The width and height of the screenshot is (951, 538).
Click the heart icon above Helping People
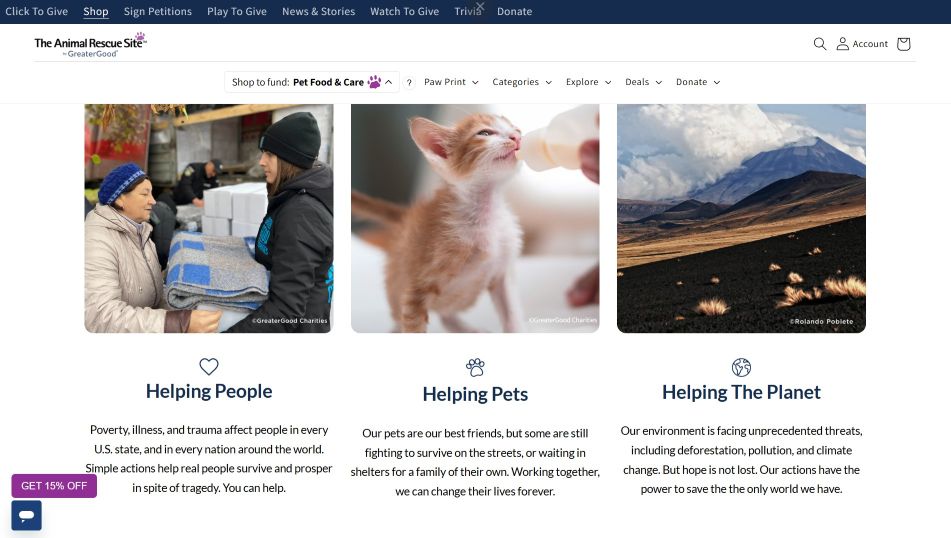(209, 366)
